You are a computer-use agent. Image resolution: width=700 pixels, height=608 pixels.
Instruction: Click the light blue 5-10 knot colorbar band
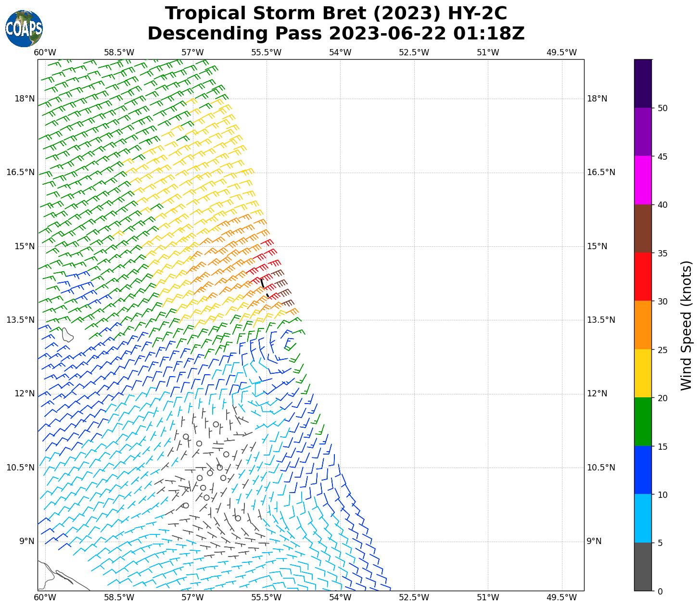(x=643, y=519)
